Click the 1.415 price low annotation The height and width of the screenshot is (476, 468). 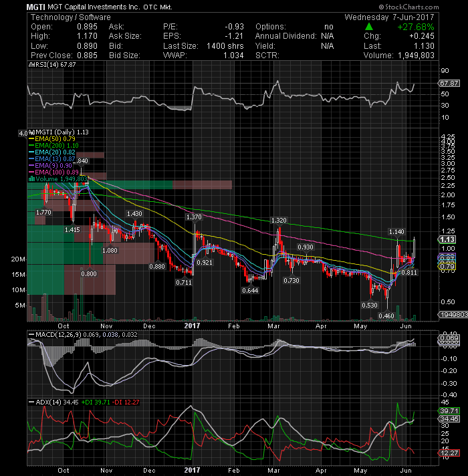72,230
